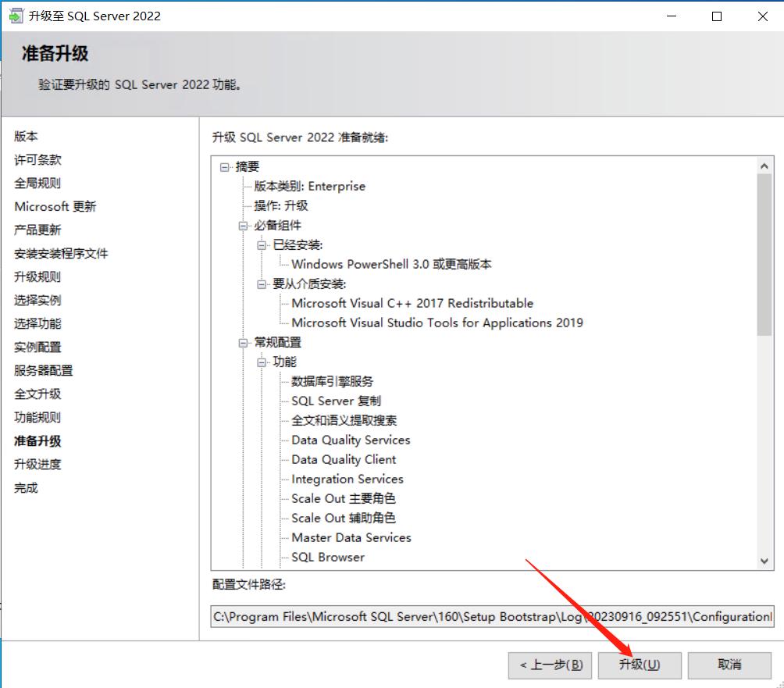Select 升级进度 step in sidebar

(37, 464)
